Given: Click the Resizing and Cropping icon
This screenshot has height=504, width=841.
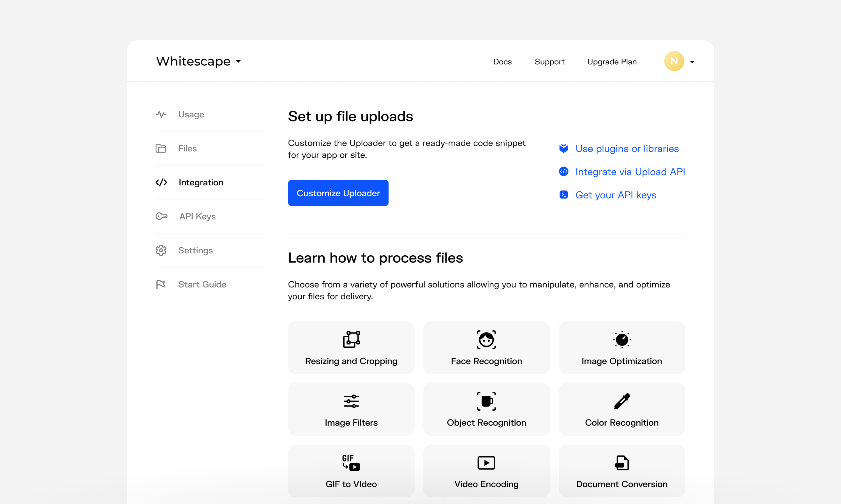Looking at the screenshot, I should tap(351, 339).
